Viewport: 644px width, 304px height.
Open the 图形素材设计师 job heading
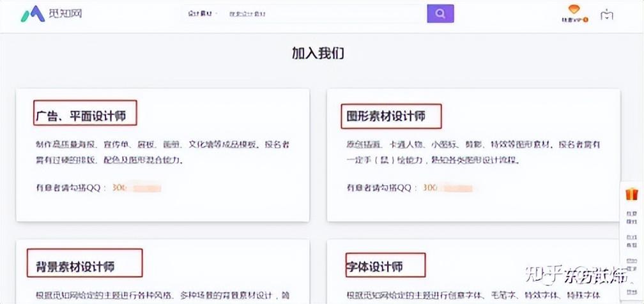(x=385, y=116)
